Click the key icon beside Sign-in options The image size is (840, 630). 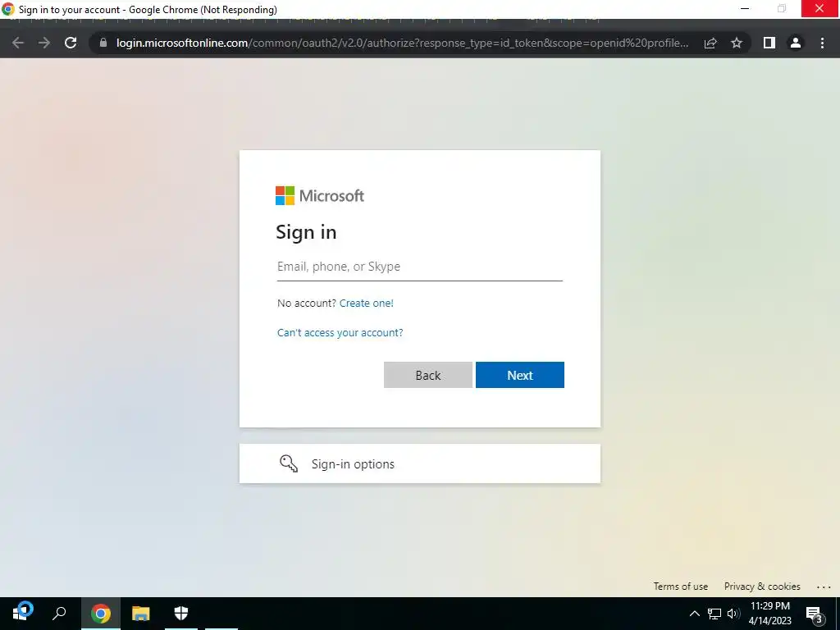click(x=289, y=463)
